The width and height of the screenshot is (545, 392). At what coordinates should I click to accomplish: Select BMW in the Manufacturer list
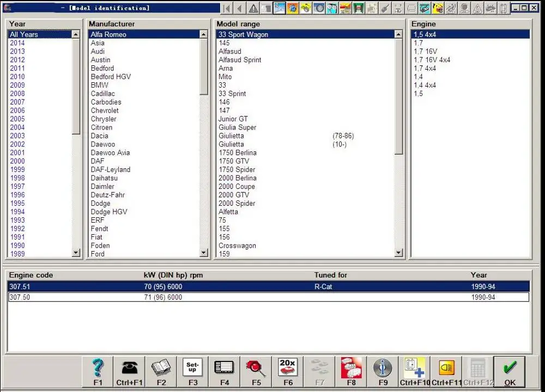pos(100,85)
